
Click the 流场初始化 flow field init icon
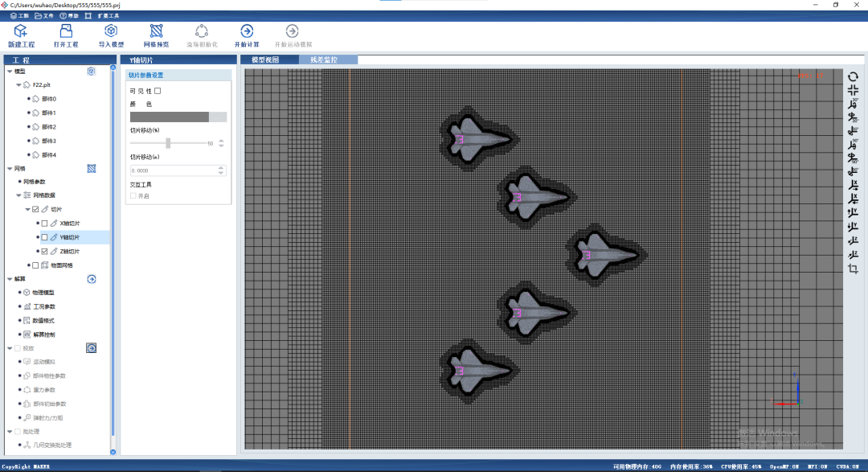pos(202,31)
